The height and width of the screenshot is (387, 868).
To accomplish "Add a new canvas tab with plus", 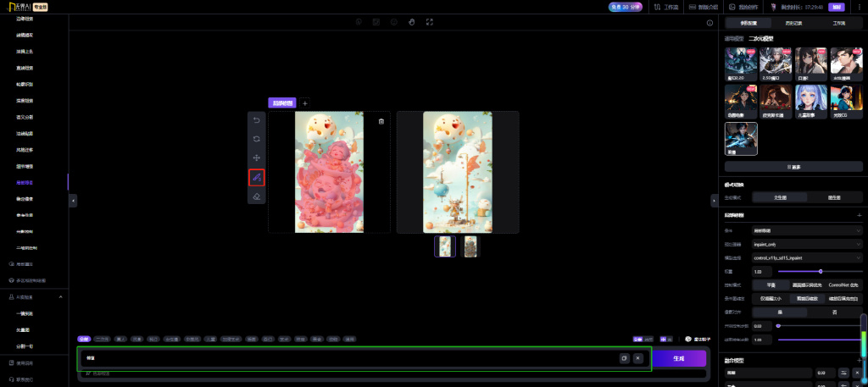I will coord(304,102).
